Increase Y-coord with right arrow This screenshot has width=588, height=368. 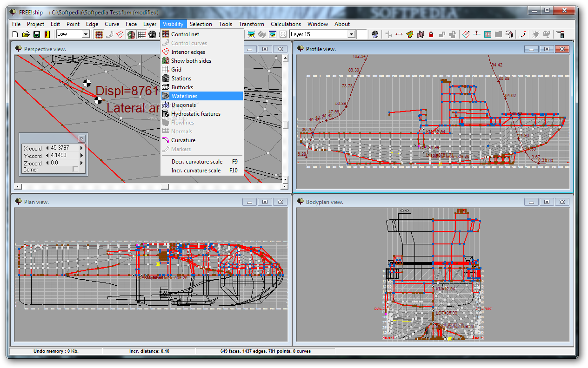(82, 156)
